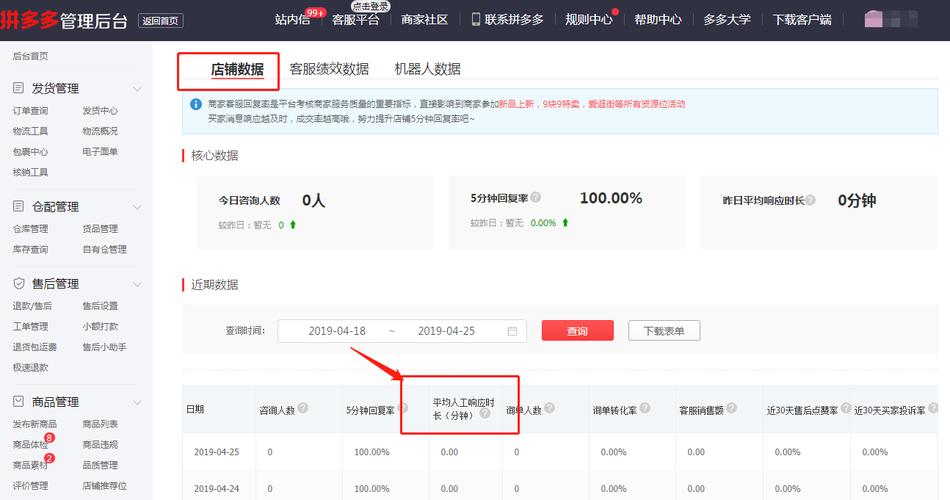Click help icon beside 询单人数 header
The width and height of the screenshot is (950, 500).
550,408
